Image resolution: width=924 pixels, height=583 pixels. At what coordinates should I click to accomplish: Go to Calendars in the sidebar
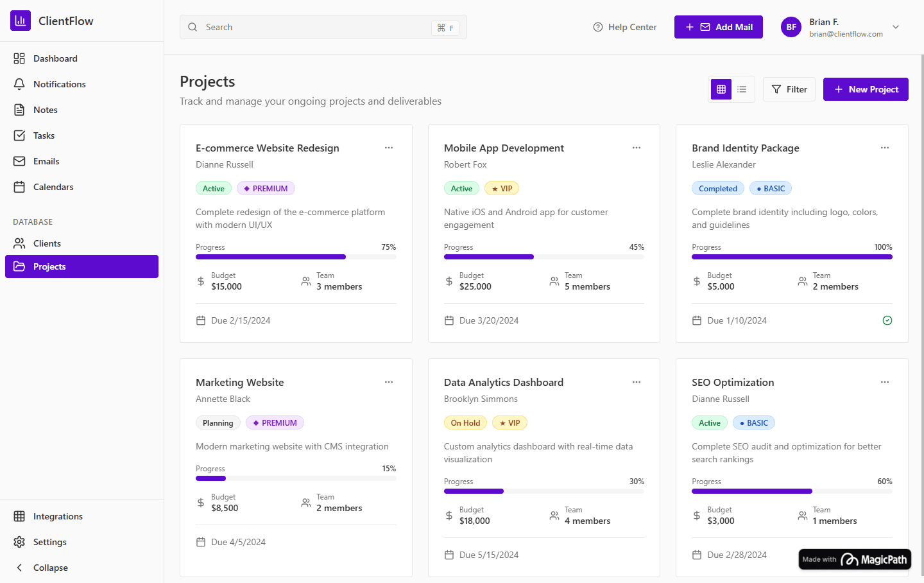(x=53, y=187)
